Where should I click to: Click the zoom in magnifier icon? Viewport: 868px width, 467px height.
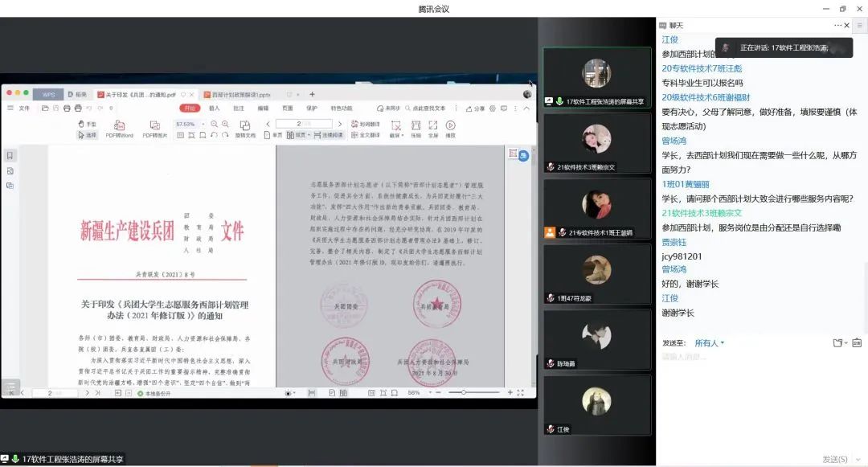(x=225, y=124)
